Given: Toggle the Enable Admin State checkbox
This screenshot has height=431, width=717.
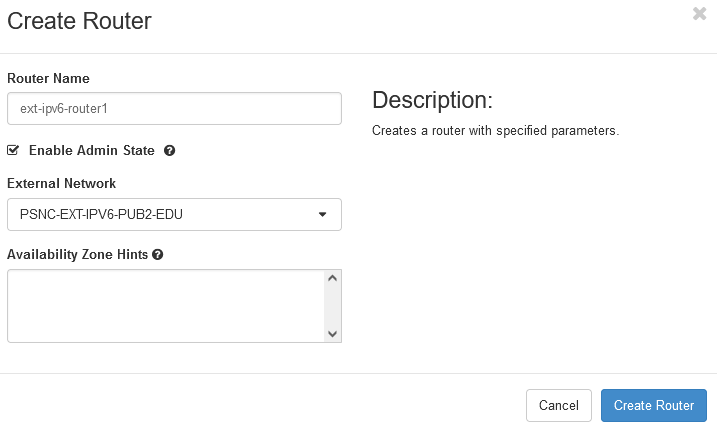Looking at the screenshot, I should [x=13, y=150].
